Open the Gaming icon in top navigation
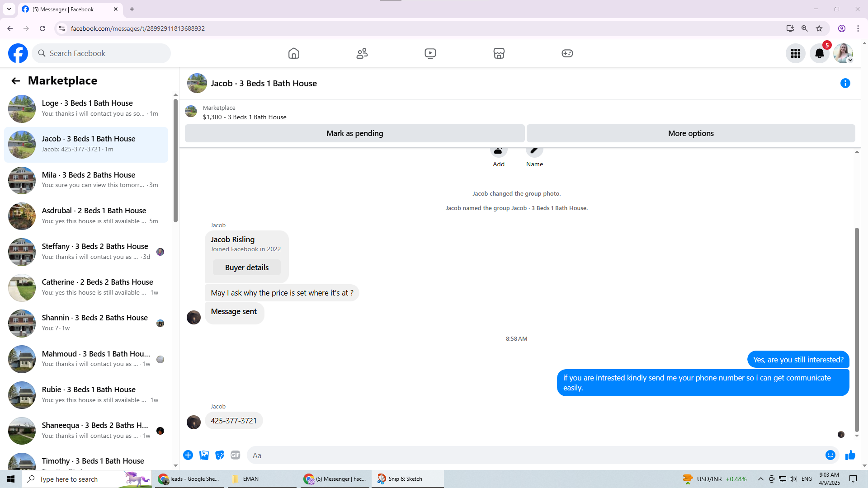This screenshot has height=488, width=868. click(567, 53)
